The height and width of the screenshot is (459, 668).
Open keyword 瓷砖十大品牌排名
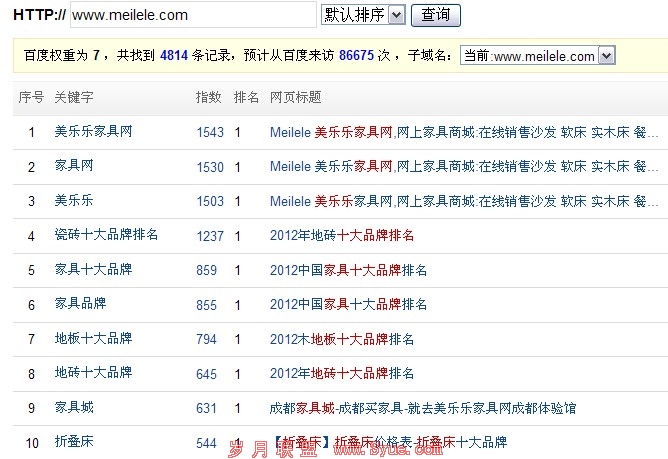point(106,235)
